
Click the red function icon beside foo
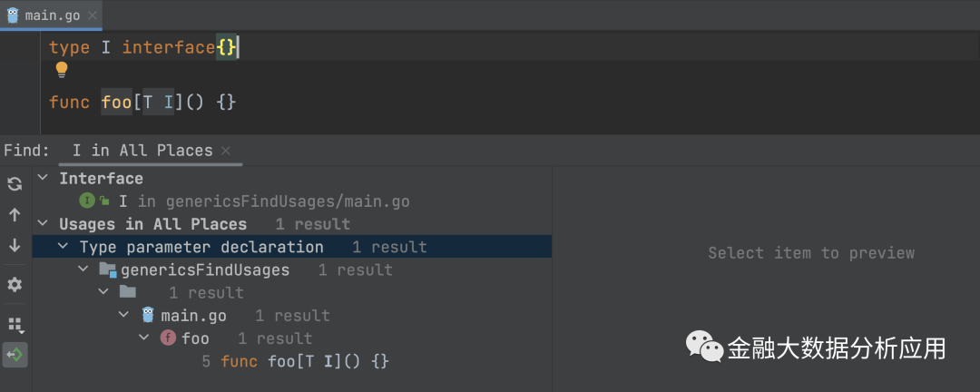[168, 338]
